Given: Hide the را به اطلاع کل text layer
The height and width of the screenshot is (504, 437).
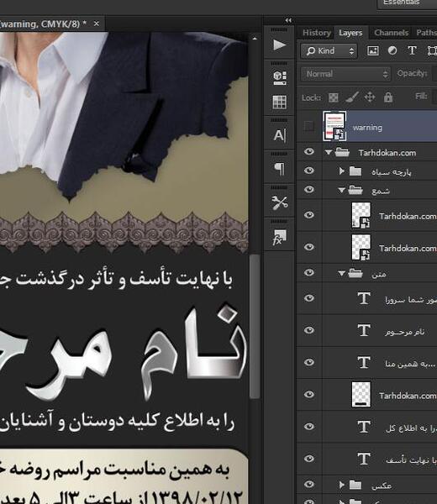Looking at the screenshot, I should tap(309, 427).
